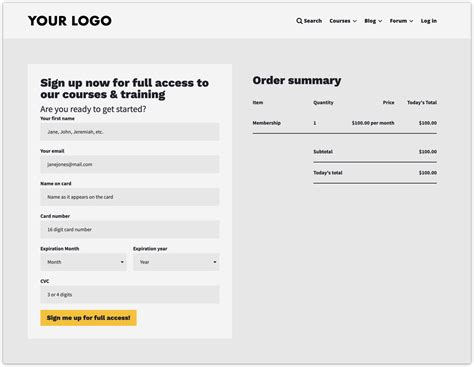The image size is (474, 367).
Task: Open the Blog dropdown chevron
Action: point(380,21)
